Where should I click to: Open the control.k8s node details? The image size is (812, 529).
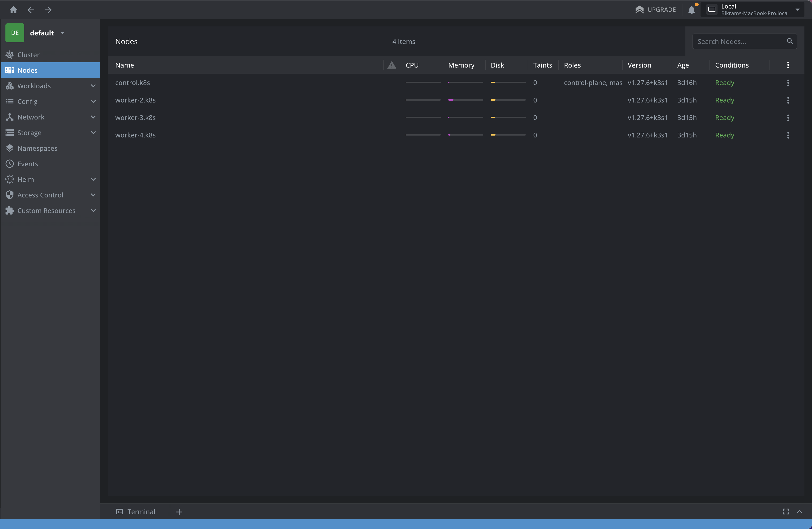pyautogui.click(x=132, y=83)
